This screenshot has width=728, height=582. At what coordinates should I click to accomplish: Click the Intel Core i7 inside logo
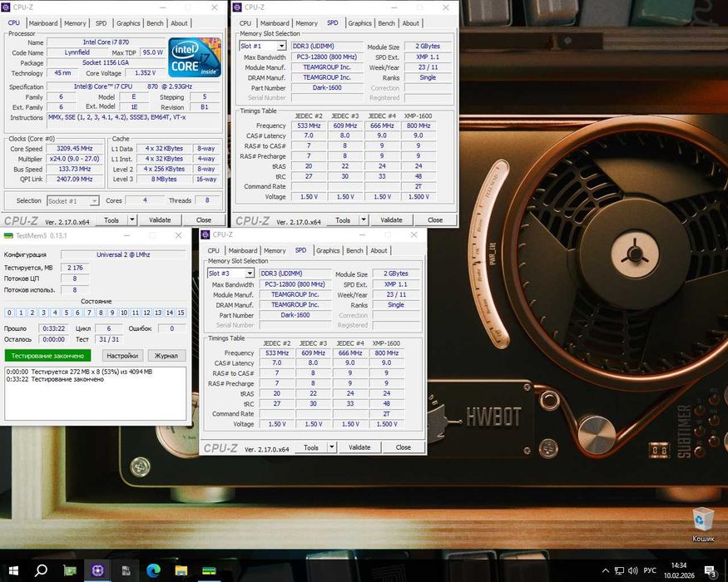(x=195, y=57)
